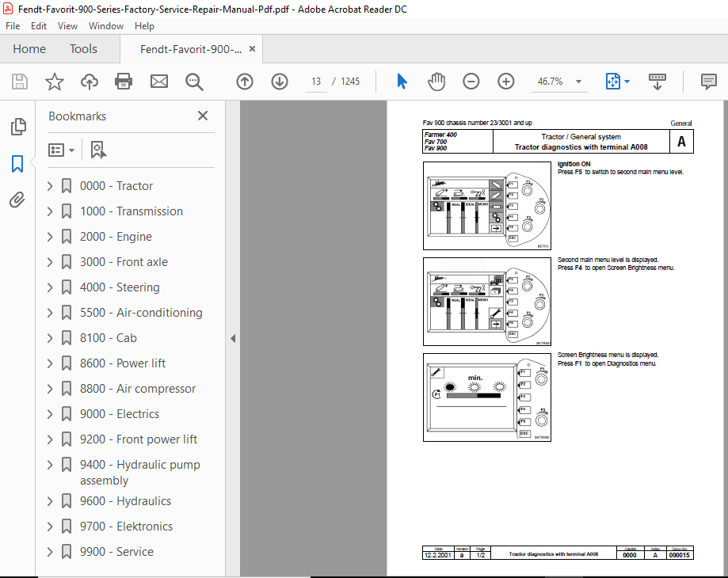This screenshot has width=728, height=578.
Task: Click the page number field showing 13
Action: point(316,82)
